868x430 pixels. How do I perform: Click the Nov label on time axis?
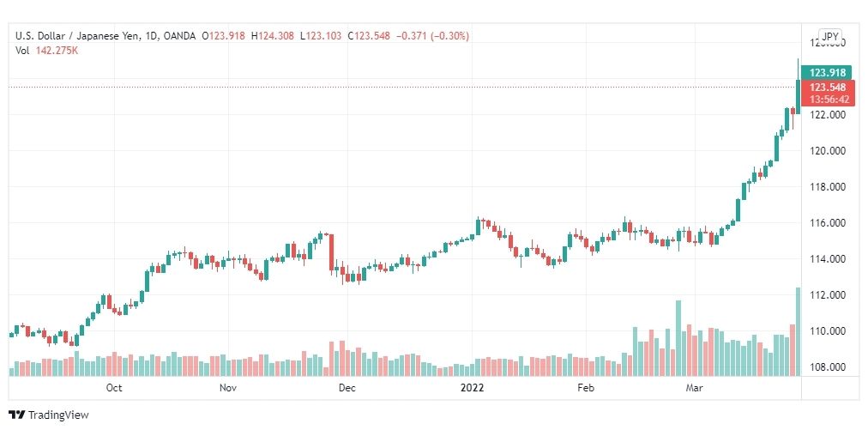tap(228, 387)
